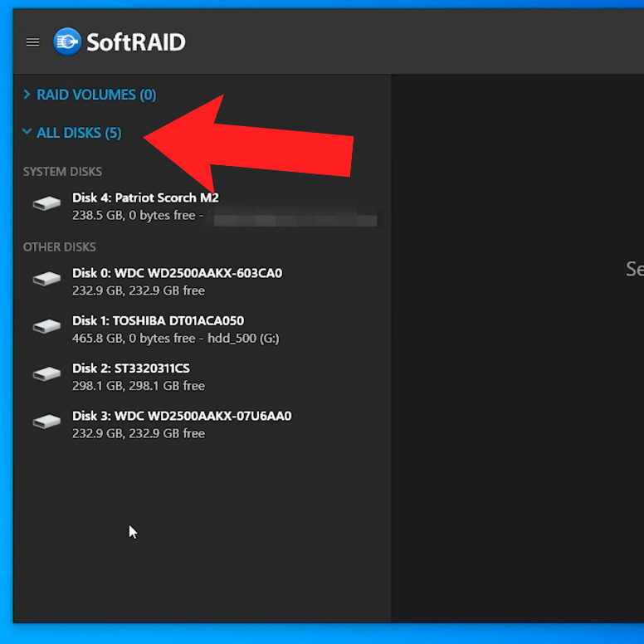Click the ALL DISKS (5) heading
This screenshot has height=644, width=644.
coord(79,133)
